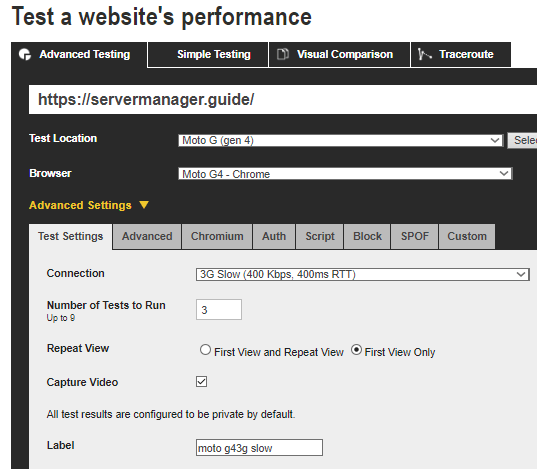This screenshot has width=537, height=469.
Task: Open the Auth settings tab
Action: pos(274,236)
